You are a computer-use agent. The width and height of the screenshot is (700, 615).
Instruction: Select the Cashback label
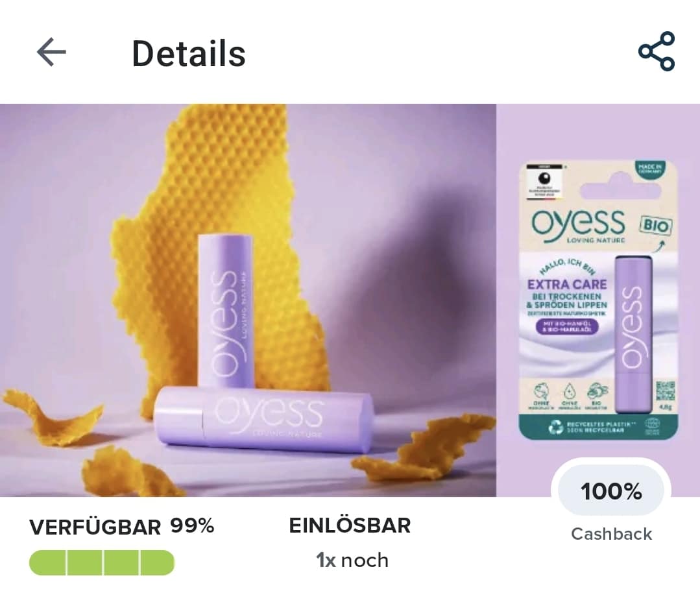point(611,534)
